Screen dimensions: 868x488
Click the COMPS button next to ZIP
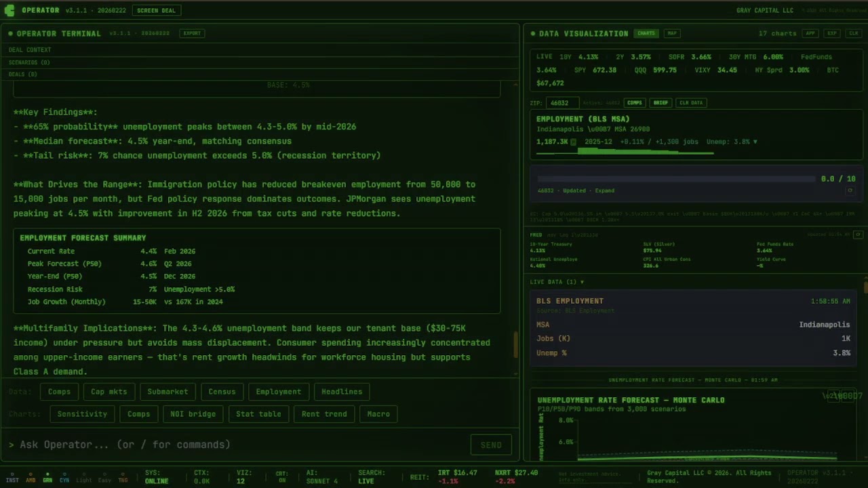pos(635,103)
